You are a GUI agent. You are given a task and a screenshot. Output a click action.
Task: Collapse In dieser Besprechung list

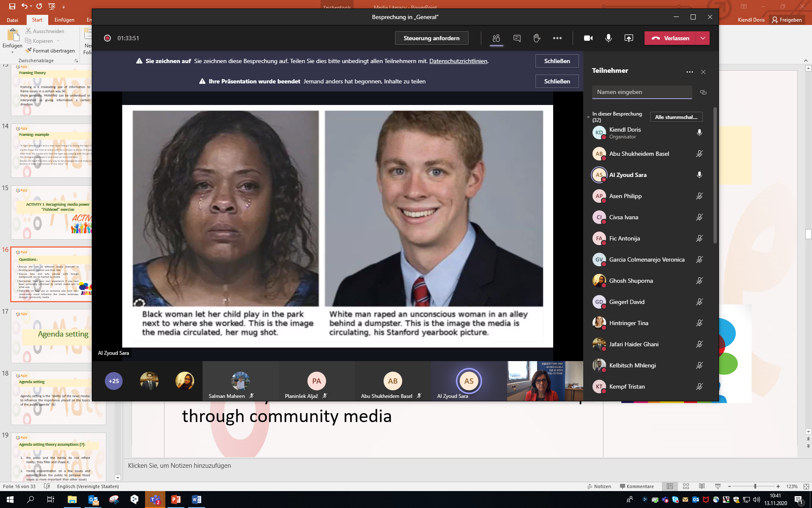[588, 117]
